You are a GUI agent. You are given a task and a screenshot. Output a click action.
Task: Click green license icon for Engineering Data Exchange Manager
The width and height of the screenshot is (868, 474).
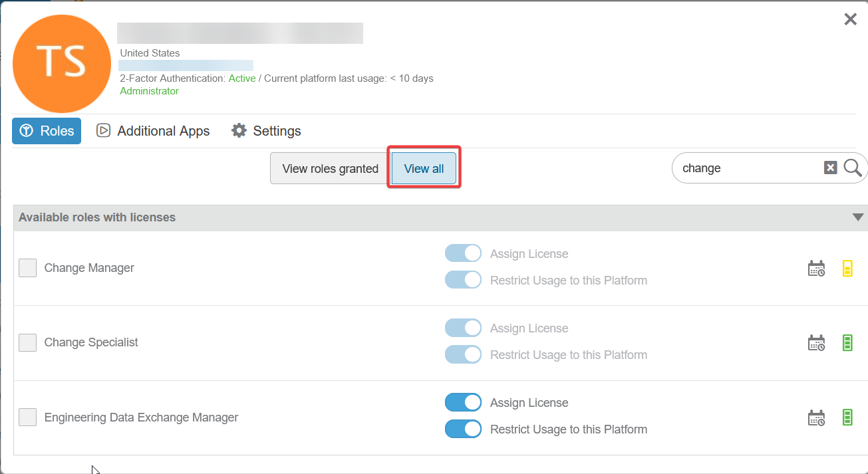(x=847, y=417)
